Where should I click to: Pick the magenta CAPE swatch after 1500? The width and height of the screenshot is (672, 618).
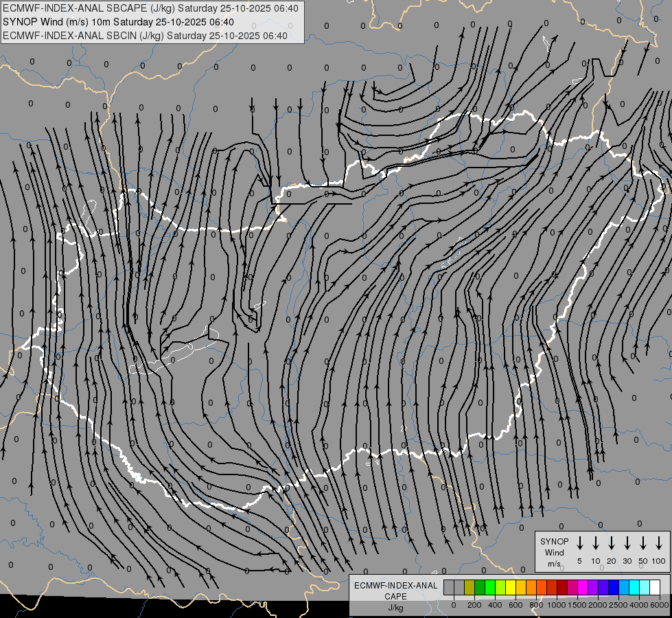point(583,587)
